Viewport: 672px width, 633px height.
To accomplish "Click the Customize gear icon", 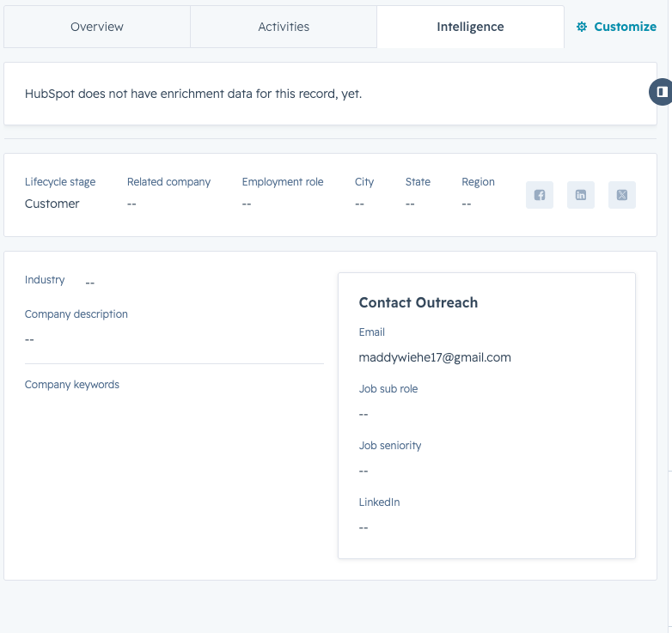I will 582,27.
